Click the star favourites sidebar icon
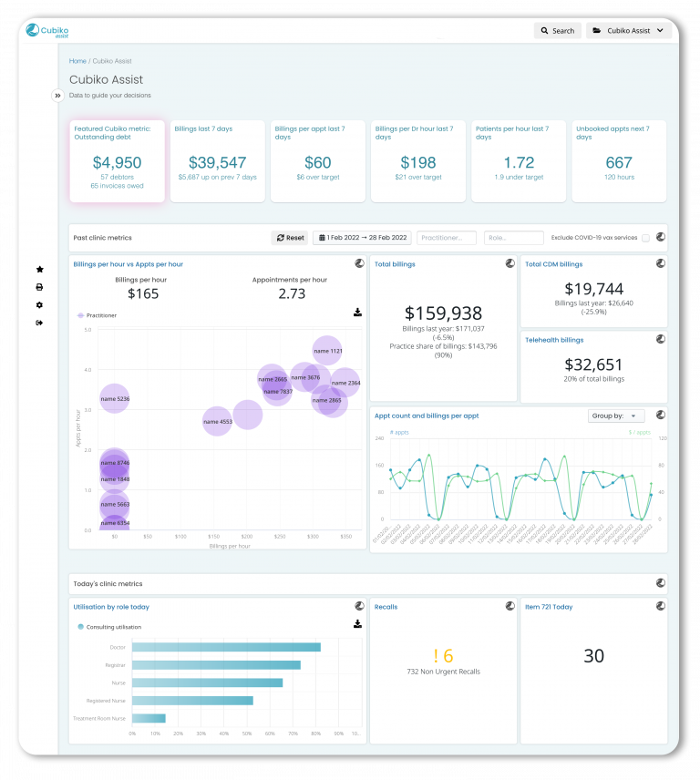The width and height of the screenshot is (700, 780). tap(40, 270)
